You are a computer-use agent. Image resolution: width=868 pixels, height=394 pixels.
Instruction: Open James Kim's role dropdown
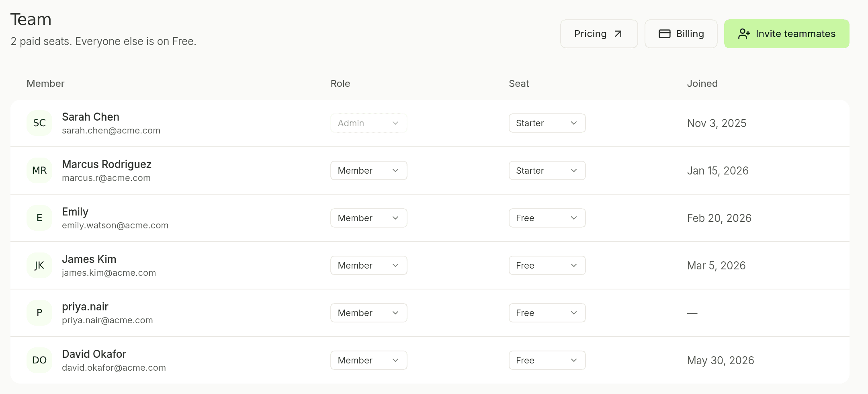pos(369,265)
